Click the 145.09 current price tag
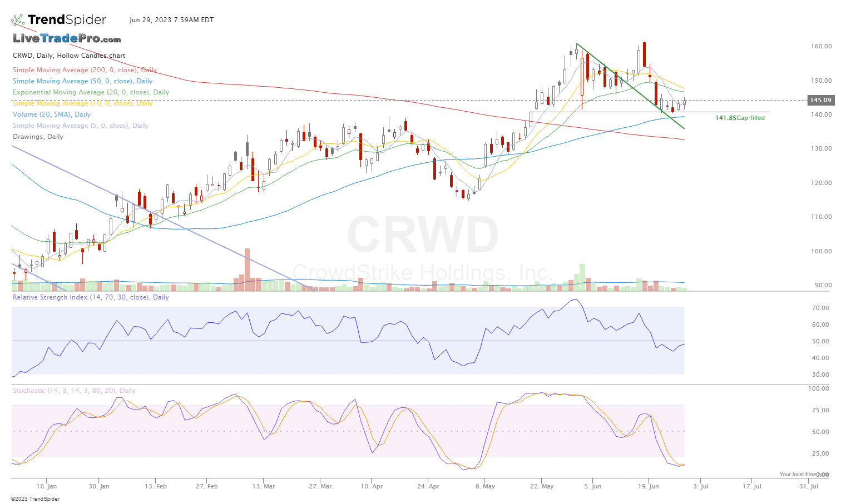The height and width of the screenshot is (504, 846). 820,100
